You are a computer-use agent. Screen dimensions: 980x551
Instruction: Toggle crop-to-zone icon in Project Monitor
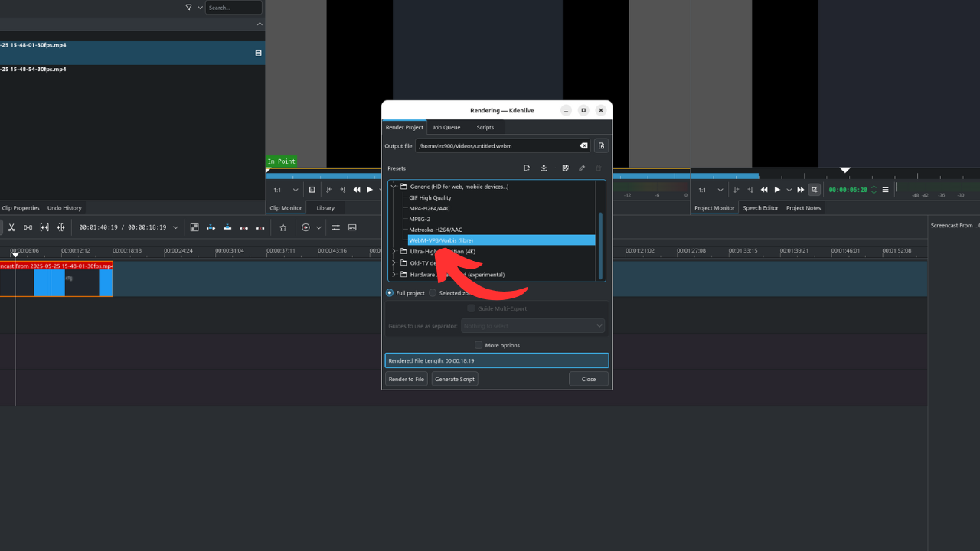[815, 190]
